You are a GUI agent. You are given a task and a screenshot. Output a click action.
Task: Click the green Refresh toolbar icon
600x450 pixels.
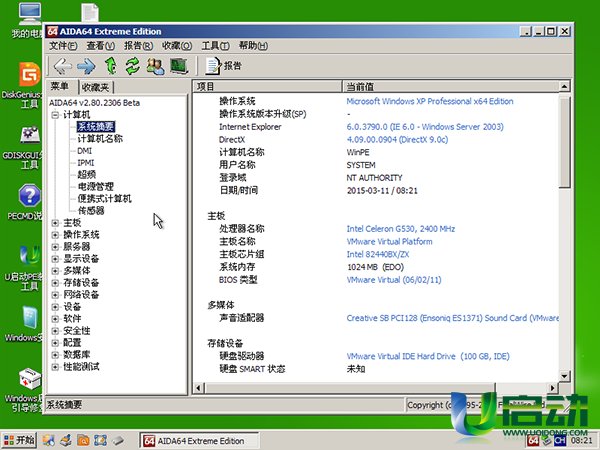tap(133, 66)
